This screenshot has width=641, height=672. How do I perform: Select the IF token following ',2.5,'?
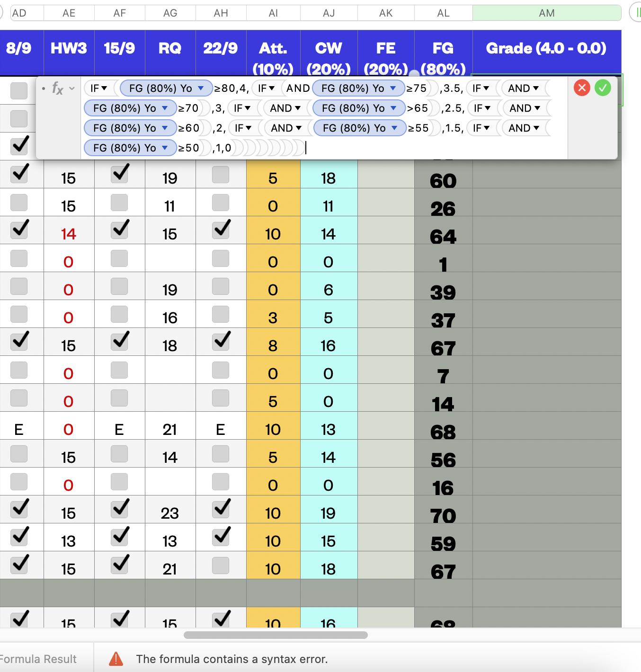point(482,108)
